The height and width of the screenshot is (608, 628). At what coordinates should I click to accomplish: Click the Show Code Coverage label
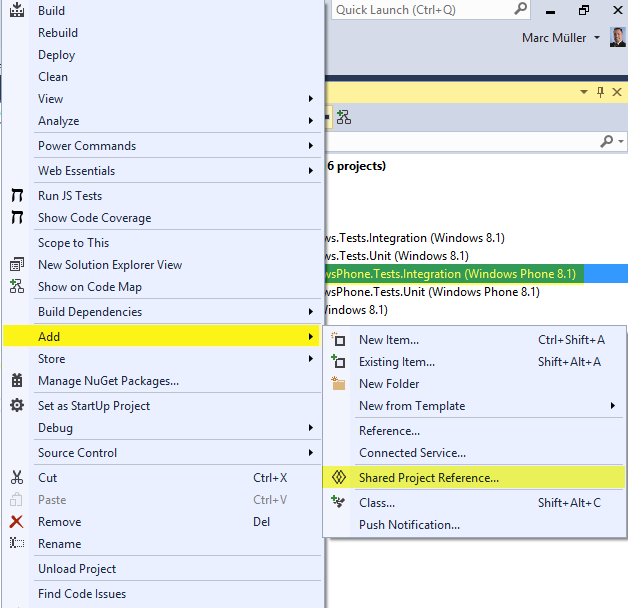tap(95, 218)
